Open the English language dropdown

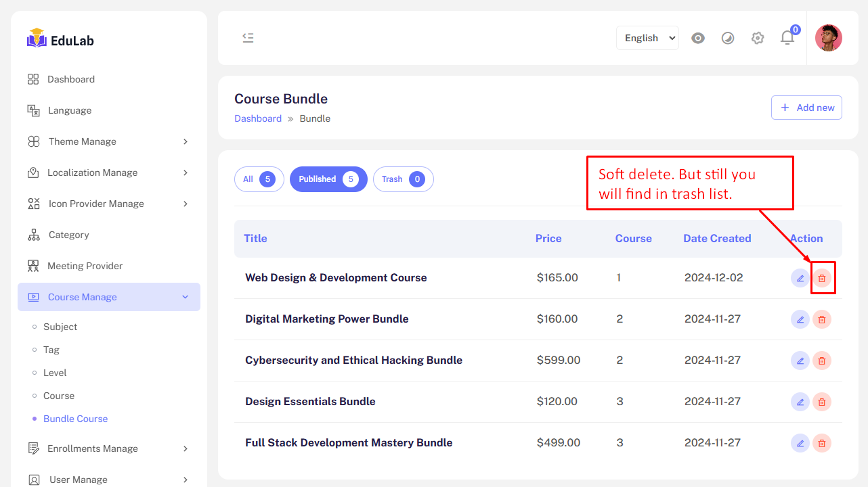click(647, 38)
